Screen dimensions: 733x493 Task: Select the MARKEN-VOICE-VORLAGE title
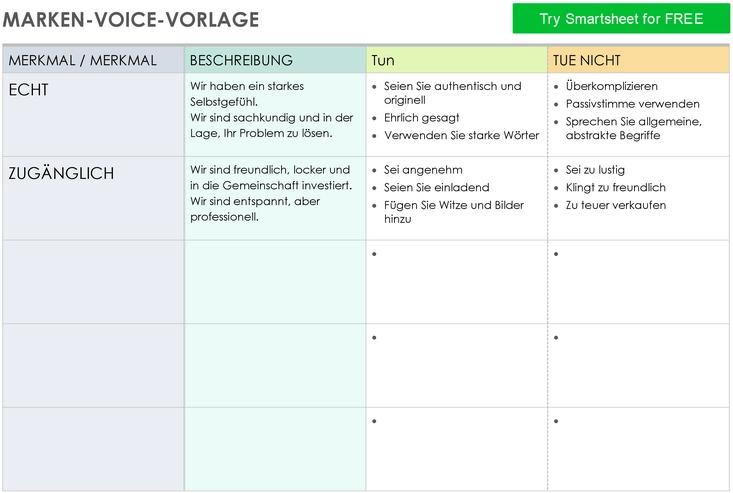point(131,20)
